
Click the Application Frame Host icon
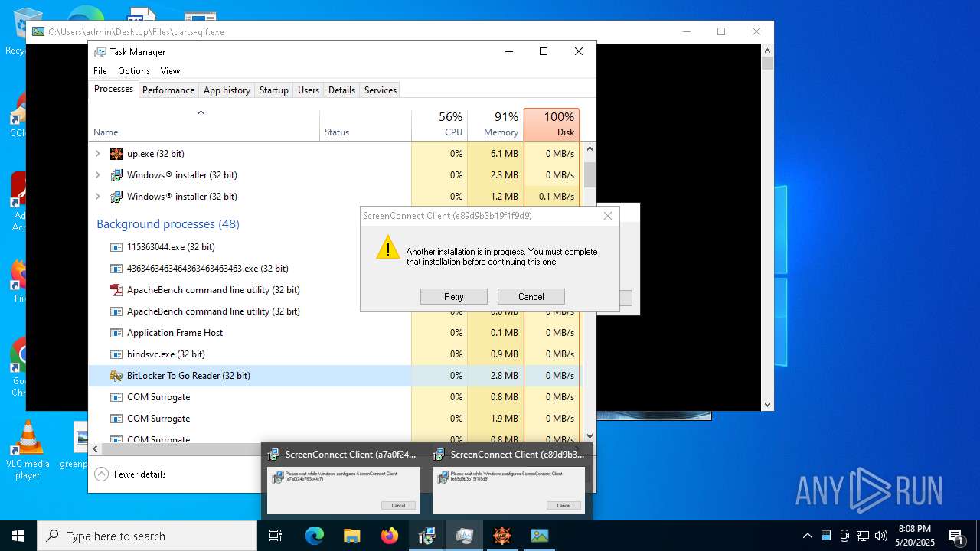tap(116, 333)
